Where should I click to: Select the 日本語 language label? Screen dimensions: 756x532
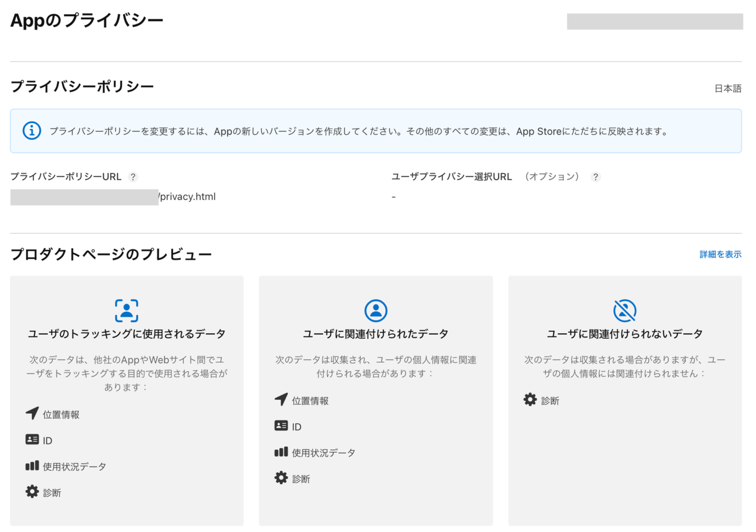point(728,89)
